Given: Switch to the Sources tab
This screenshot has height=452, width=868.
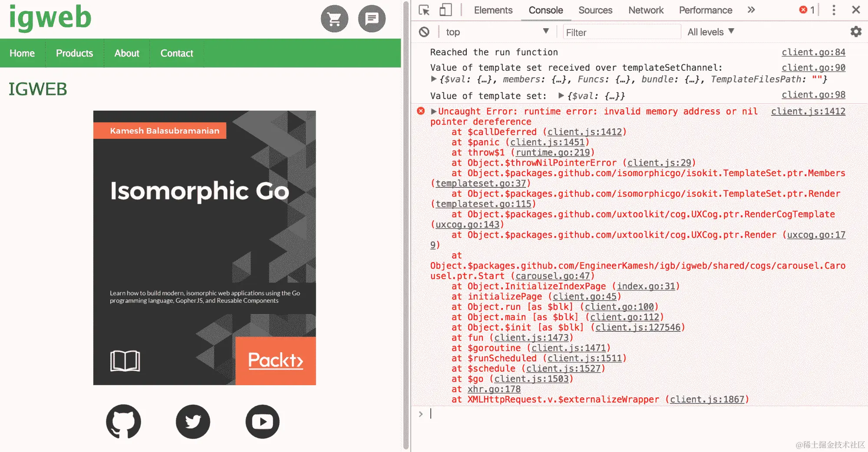Looking at the screenshot, I should tap(595, 10).
